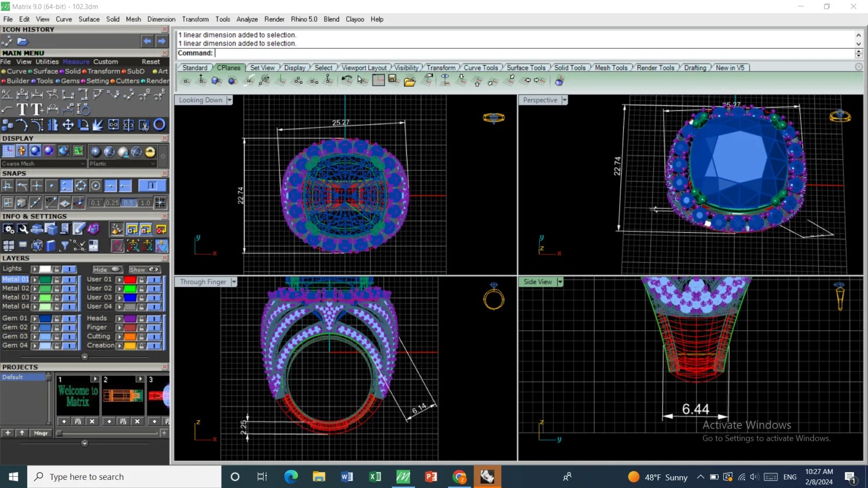Click the open CPlane folder icon in toolbar

410,81
